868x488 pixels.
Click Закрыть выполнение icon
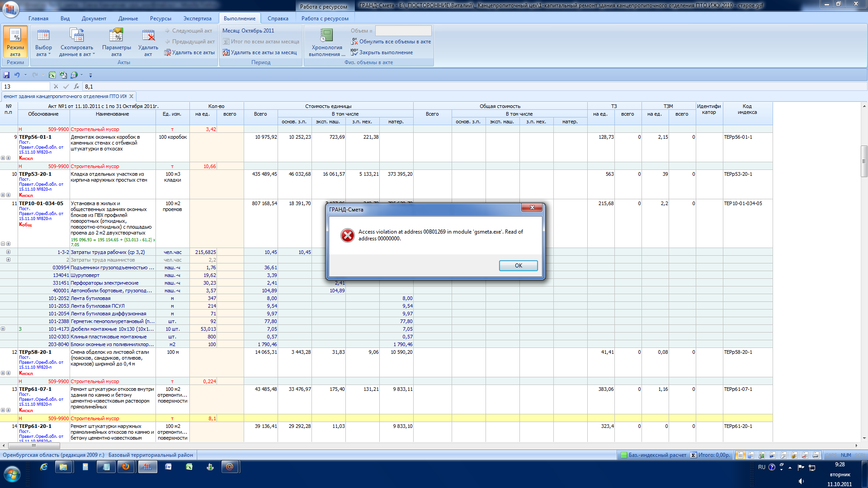[x=354, y=52]
